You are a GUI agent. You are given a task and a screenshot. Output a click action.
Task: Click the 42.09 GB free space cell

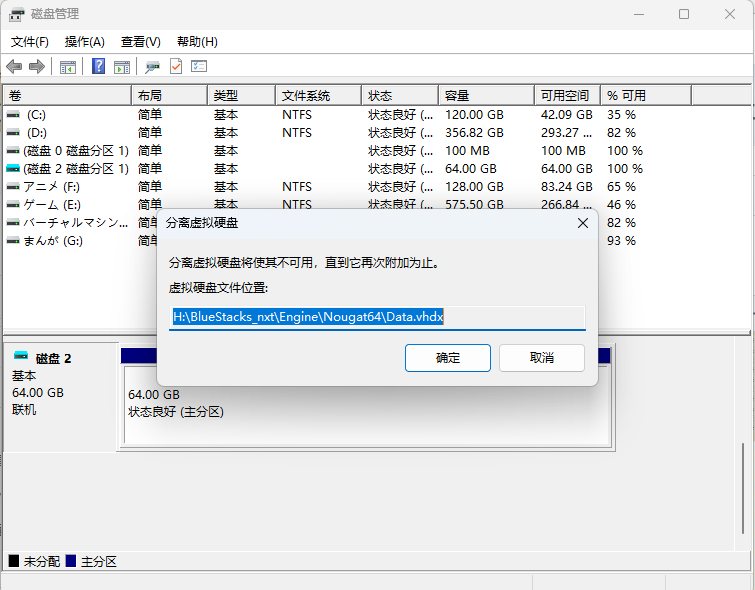(x=566, y=115)
